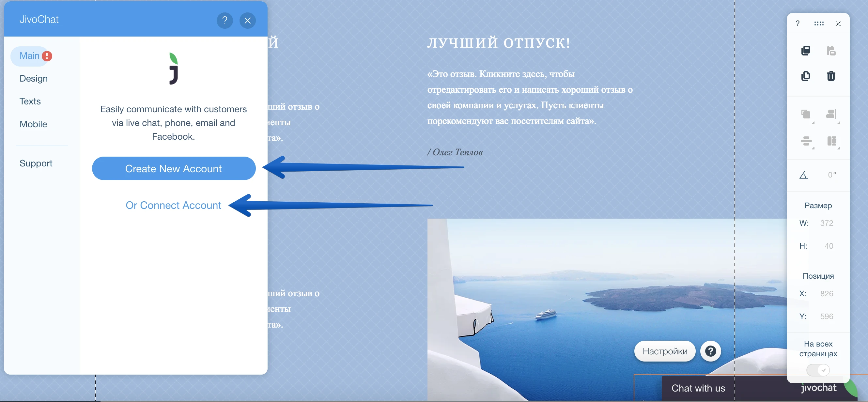Viewport: 868px width, 402px height.
Task: Click the duplicate element icon
Action: pyautogui.click(x=806, y=76)
